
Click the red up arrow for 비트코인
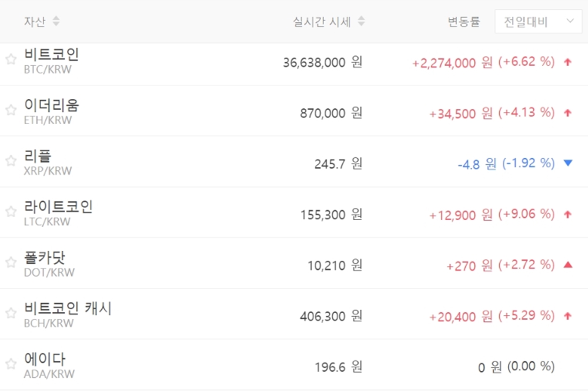click(567, 62)
